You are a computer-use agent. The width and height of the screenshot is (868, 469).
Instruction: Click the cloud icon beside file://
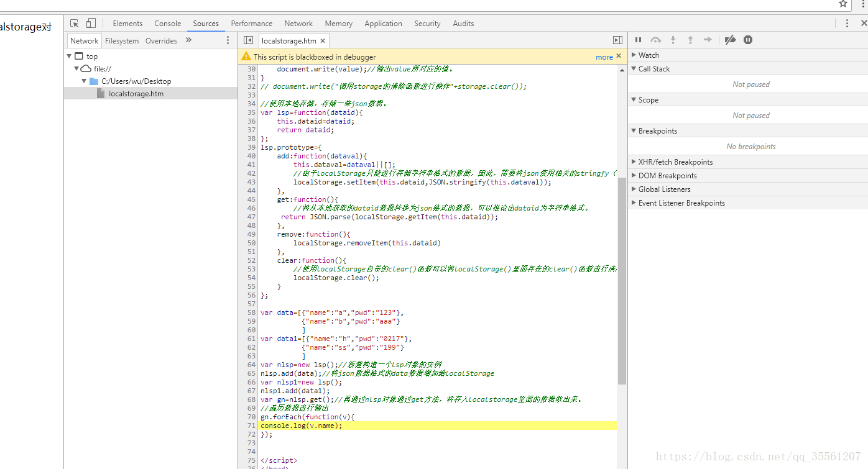coord(86,68)
